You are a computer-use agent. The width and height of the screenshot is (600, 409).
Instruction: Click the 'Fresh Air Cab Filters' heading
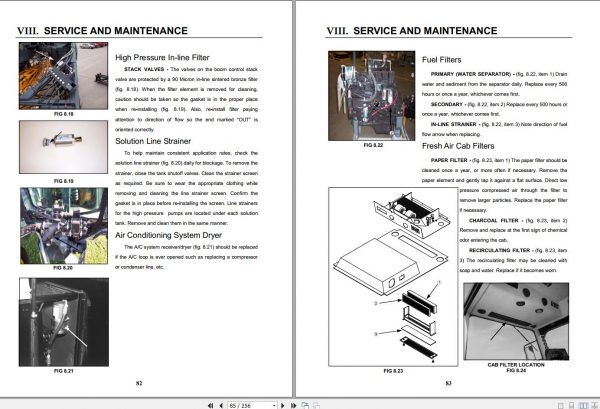[x=458, y=146]
